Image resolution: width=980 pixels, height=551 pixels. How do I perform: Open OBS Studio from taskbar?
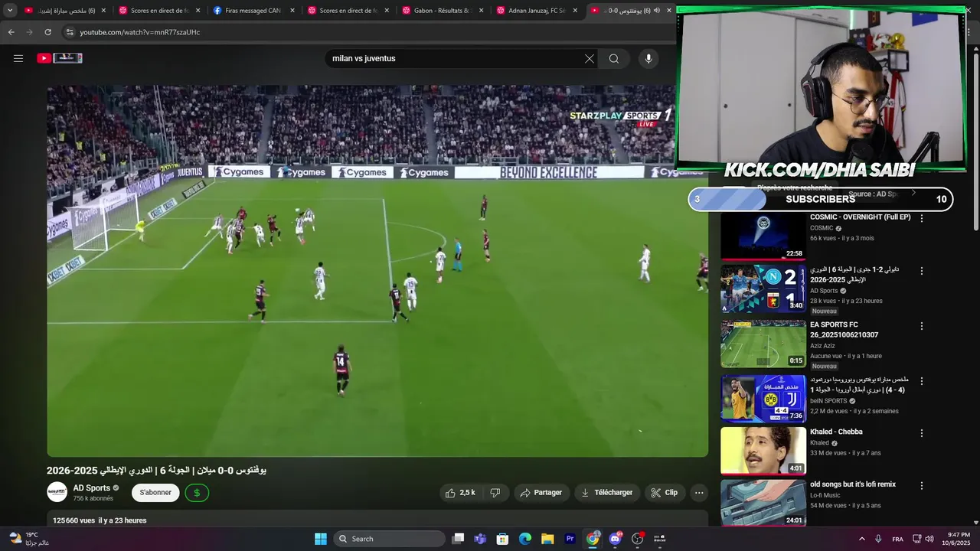click(x=637, y=539)
